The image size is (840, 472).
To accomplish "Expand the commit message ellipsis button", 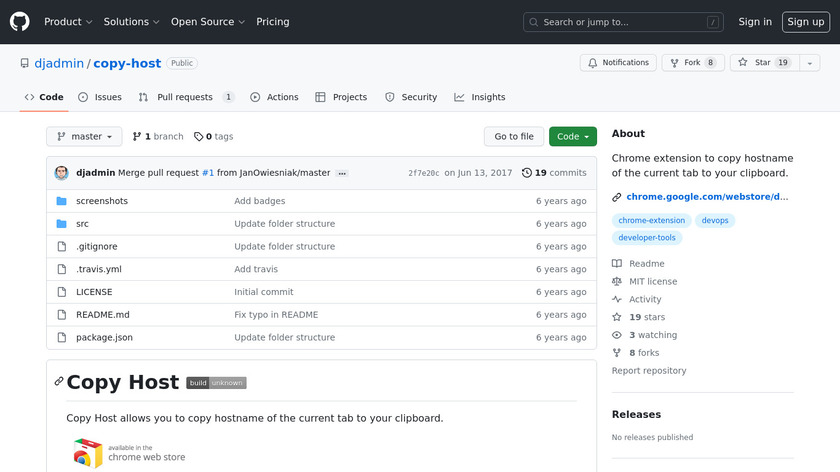I will [x=342, y=173].
